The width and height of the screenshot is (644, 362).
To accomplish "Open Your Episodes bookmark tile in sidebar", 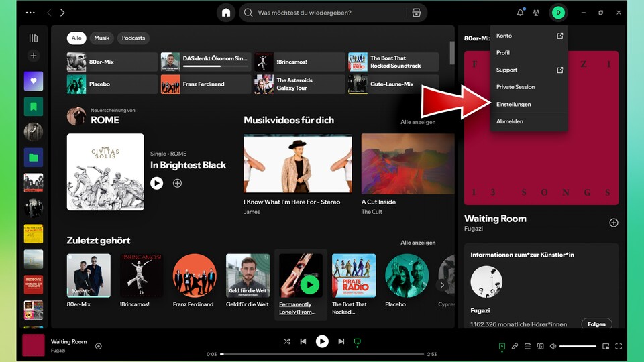I will coord(34,107).
